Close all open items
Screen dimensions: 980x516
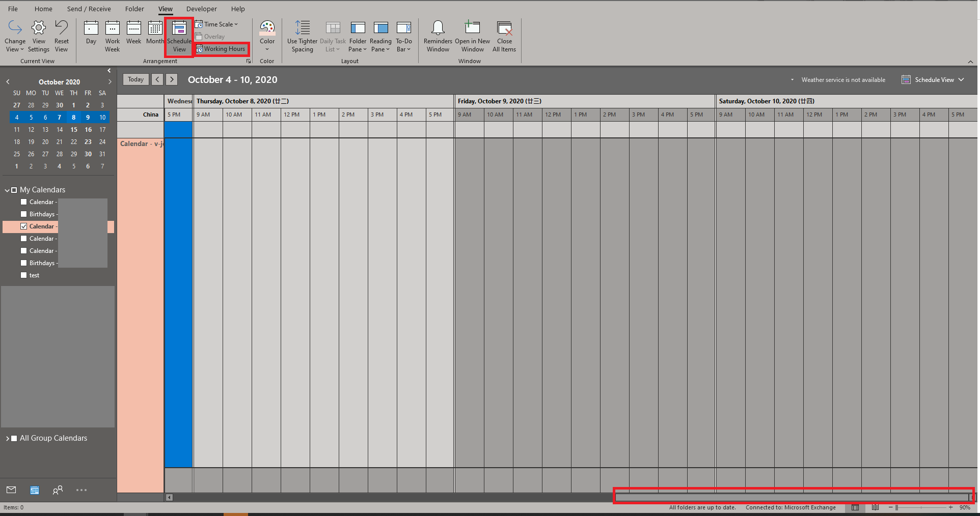click(504, 36)
